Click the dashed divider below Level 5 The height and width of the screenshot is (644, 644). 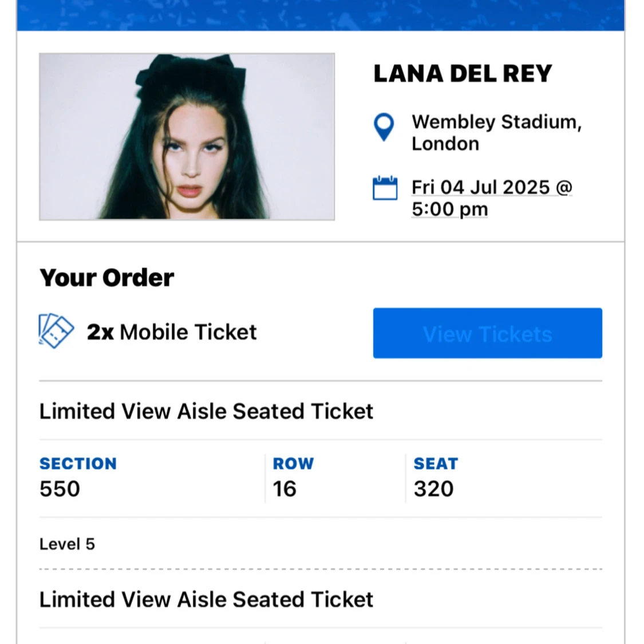(321, 568)
